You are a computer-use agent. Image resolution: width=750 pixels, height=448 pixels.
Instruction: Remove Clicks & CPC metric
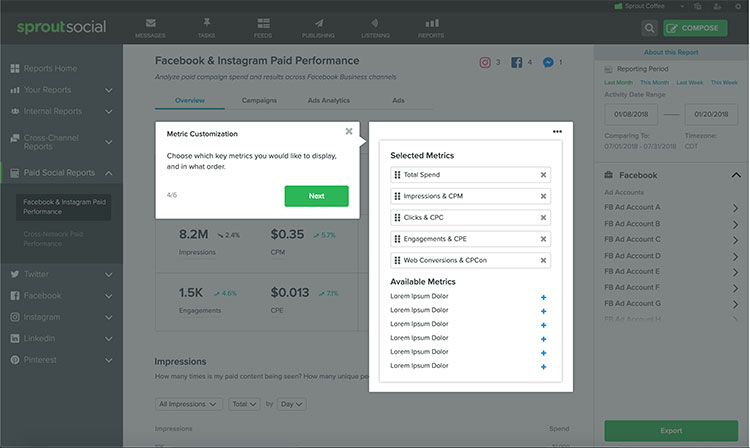pyautogui.click(x=543, y=218)
